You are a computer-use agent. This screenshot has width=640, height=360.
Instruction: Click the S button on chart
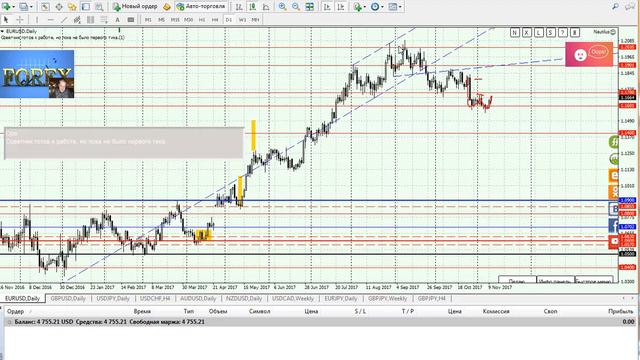[551, 32]
